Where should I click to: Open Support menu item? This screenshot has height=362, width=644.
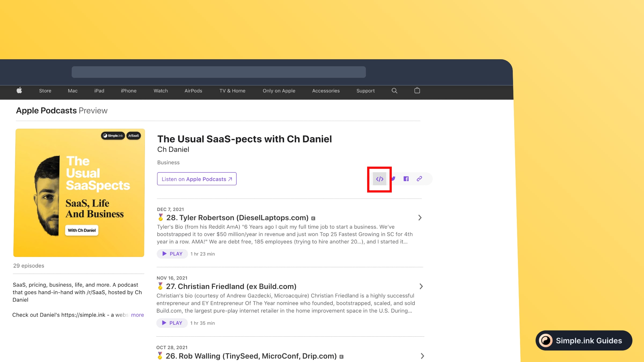[x=365, y=91]
